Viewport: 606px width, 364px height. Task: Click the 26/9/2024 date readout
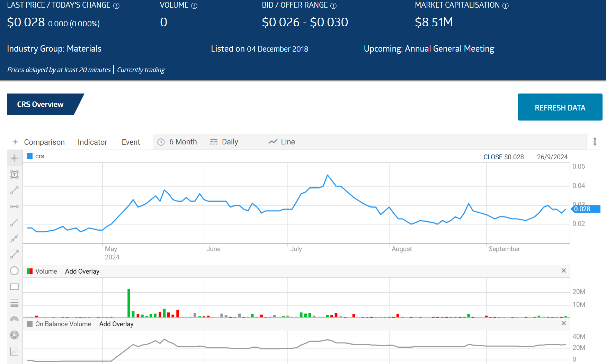click(552, 157)
